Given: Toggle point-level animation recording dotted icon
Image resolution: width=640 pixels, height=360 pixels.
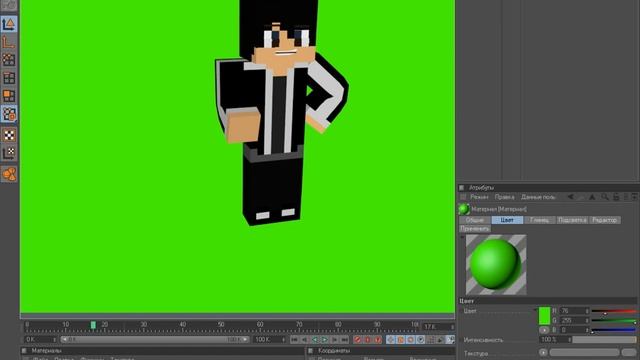Looking at the screenshot, I should 431,340.
